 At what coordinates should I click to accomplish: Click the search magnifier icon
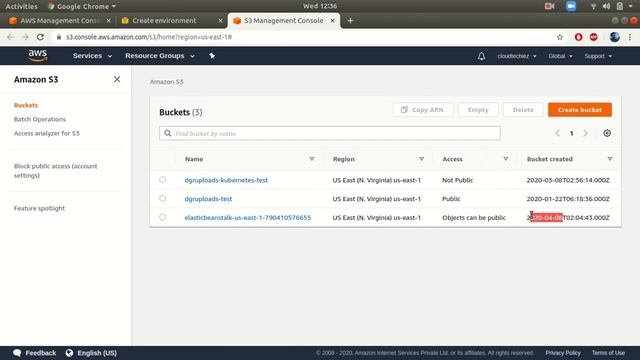click(168, 133)
